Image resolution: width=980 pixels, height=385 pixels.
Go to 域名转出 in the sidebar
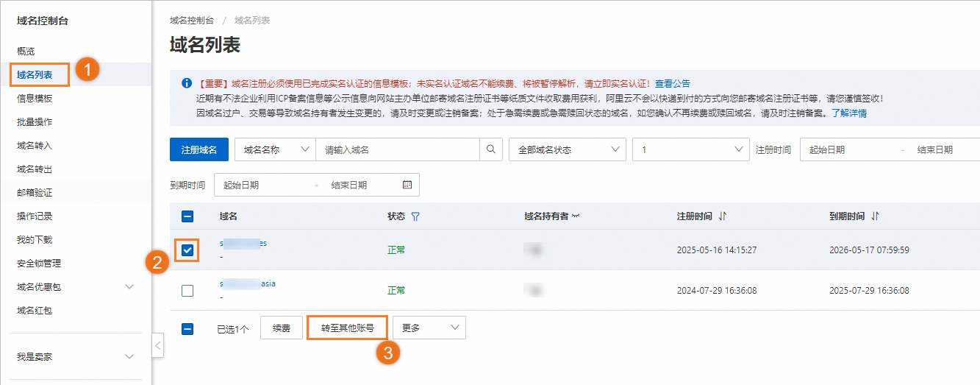click(x=35, y=169)
